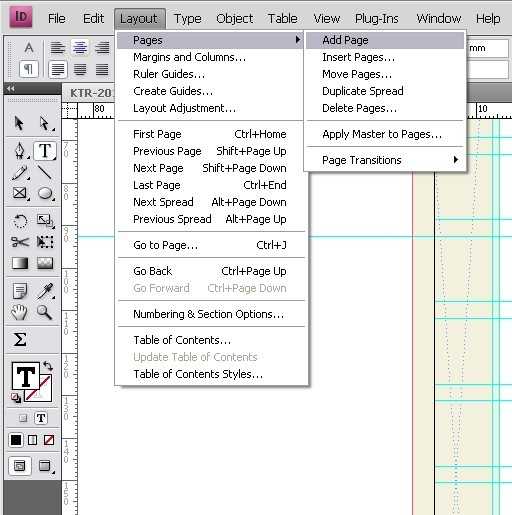
Task: Pick the Scissors tool
Action: coord(20,241)
